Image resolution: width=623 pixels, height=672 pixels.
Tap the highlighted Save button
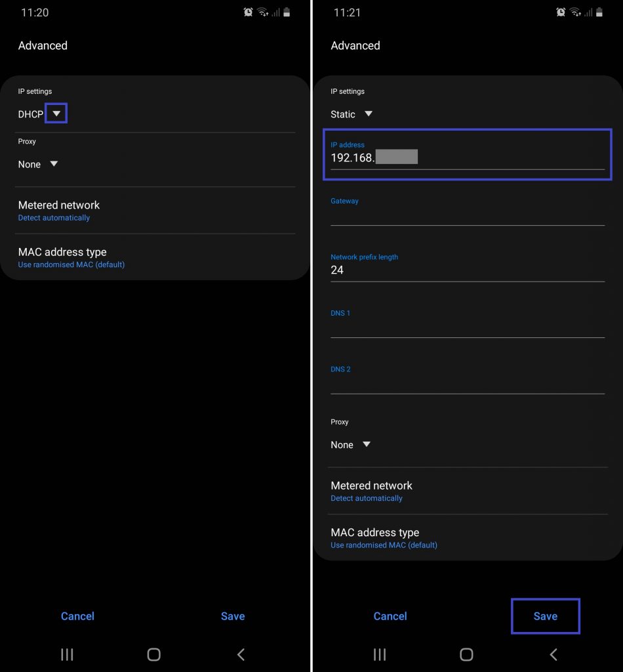pos(545,616)
